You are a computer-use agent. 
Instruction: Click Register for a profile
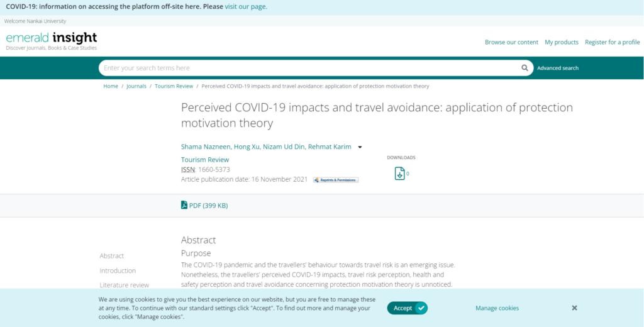[612, 42]
